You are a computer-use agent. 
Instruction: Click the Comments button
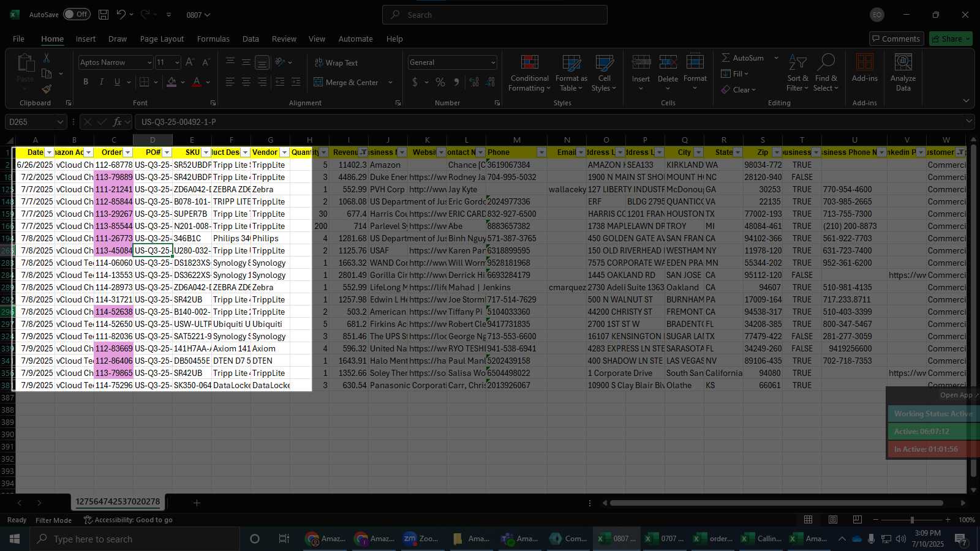(x=897, y=39)
